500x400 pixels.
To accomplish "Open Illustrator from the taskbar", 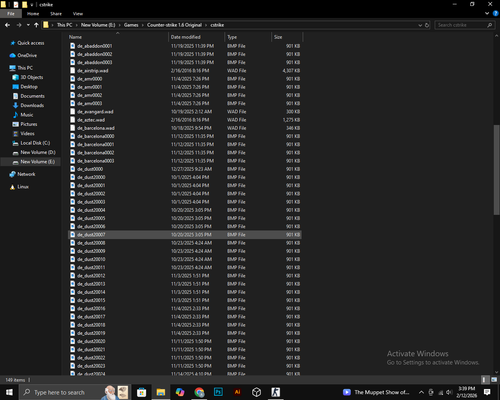I will 237,392.
